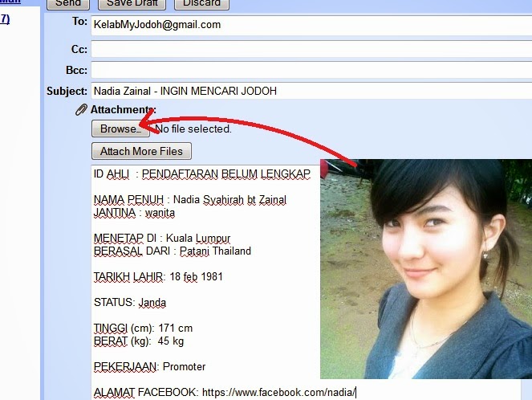Screen dimensions: 532x400
Task: Click the 'STATUS: Janda' line
Action: (130, 303)
